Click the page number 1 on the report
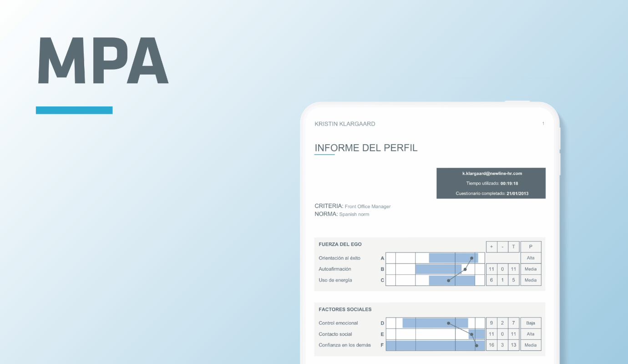 (543, 124)
